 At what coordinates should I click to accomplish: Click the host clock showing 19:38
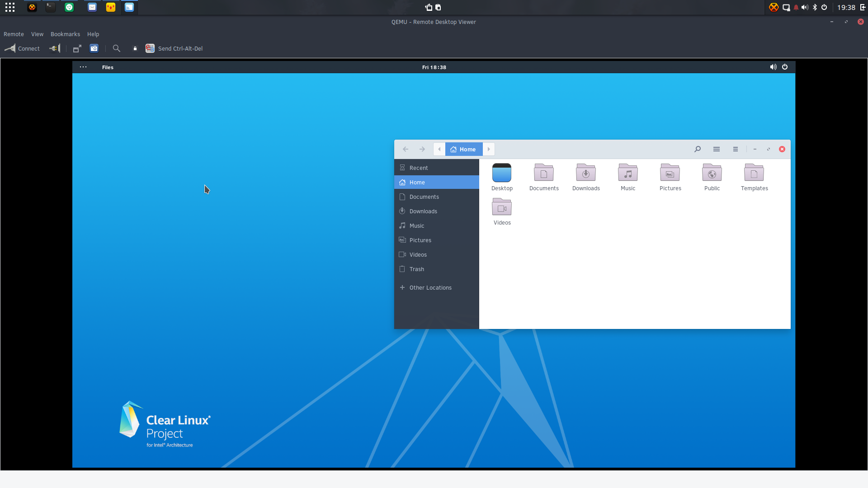pos(846,7)
